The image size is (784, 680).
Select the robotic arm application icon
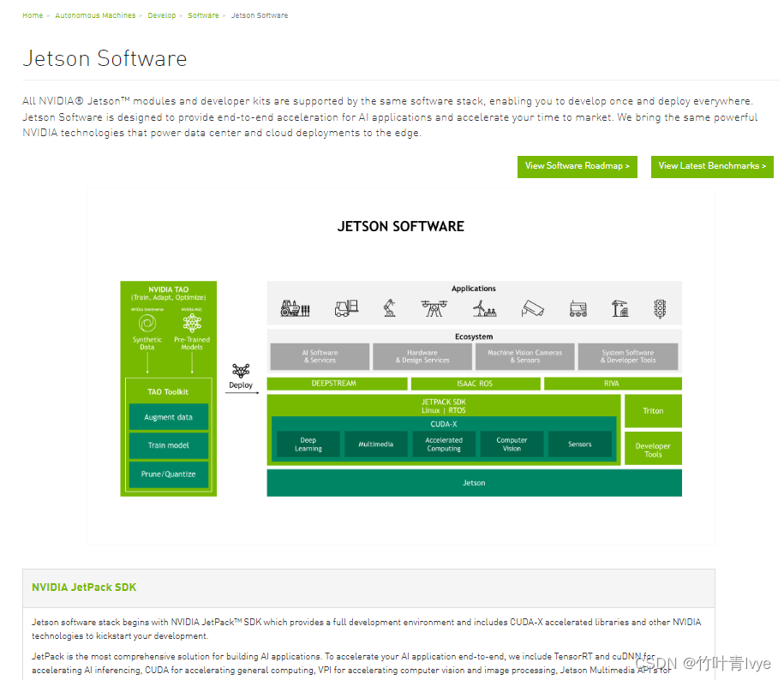click(390, 309)
